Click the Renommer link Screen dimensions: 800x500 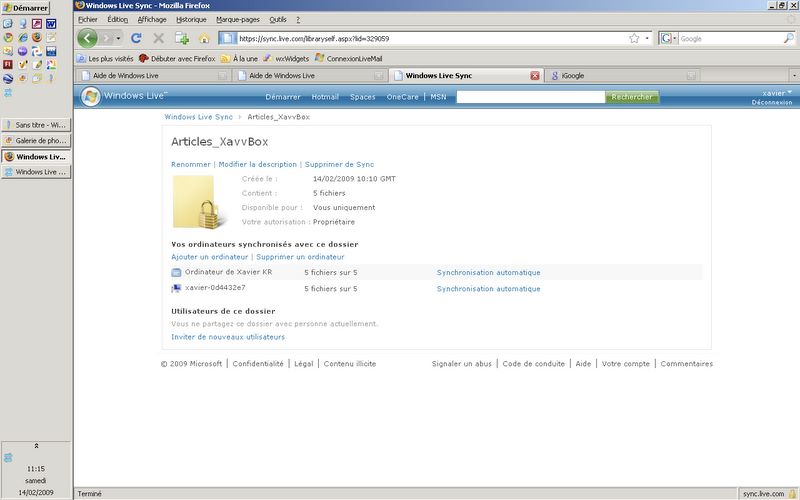[x=191, y=164]
